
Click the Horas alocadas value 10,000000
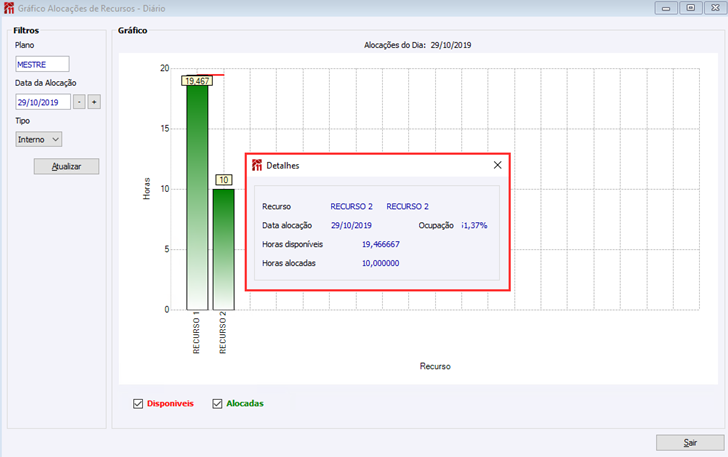[381, 263]
